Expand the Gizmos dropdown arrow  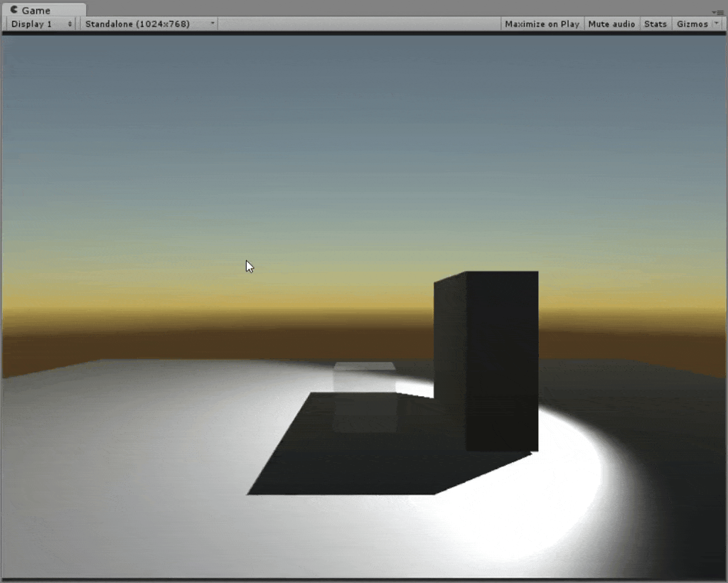[x=716, y=24]
